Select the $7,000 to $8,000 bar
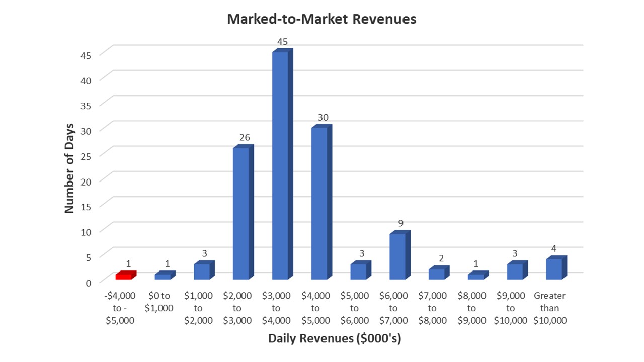 (x=437, y=274)
